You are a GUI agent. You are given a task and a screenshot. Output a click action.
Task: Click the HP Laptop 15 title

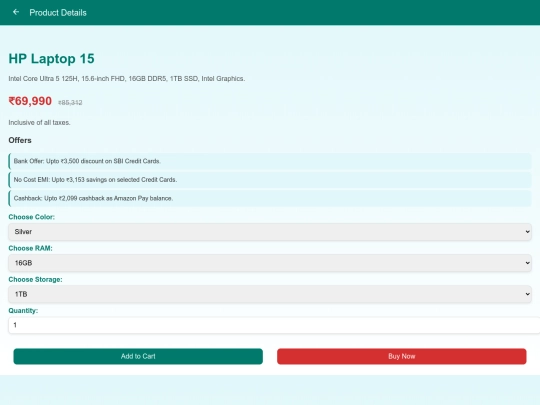tap(51, 59)
